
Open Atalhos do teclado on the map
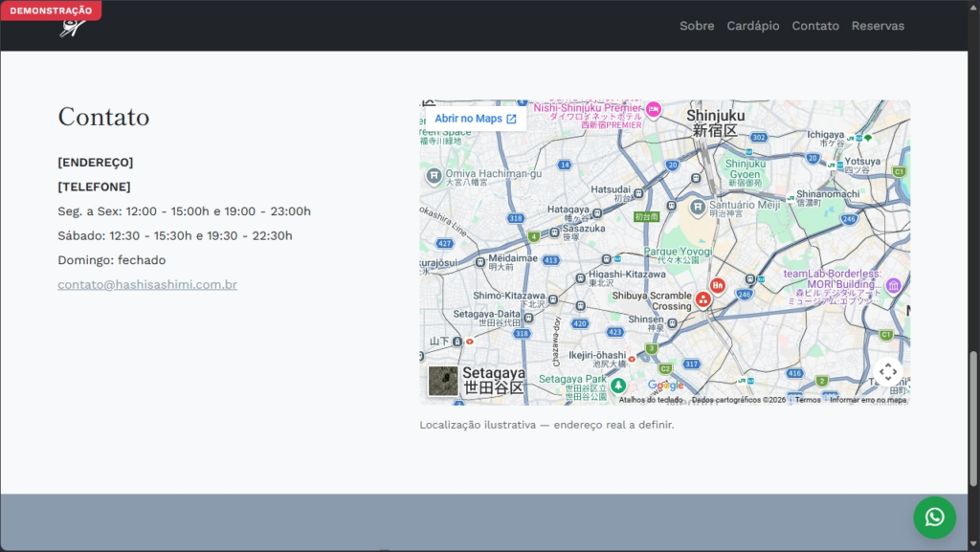(651, 400)
